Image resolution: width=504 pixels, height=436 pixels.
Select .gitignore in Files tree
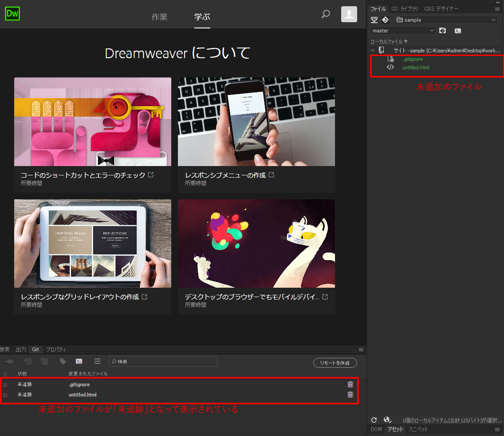(413, 59)
